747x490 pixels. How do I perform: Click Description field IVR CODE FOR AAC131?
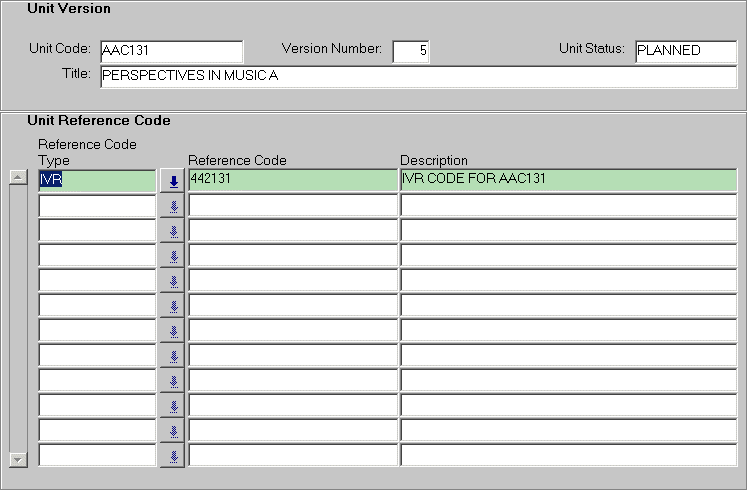coord(568,181)
